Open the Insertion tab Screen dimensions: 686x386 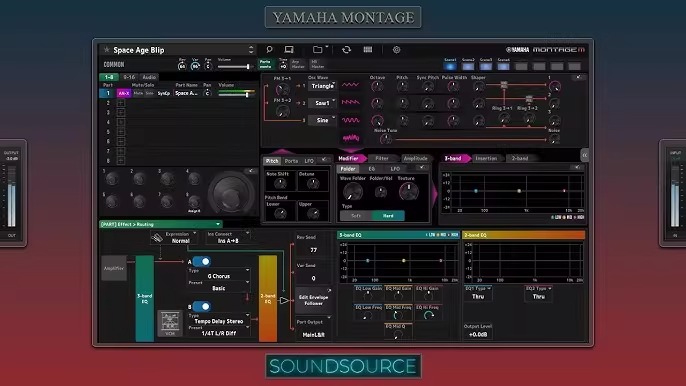click(486, 158)
